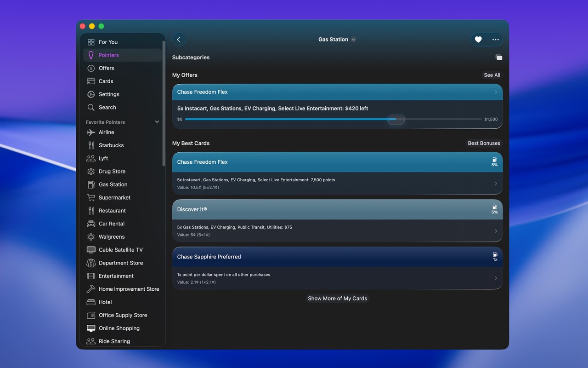
Task: Open the Discover it card header
Action: coord(338,209)
